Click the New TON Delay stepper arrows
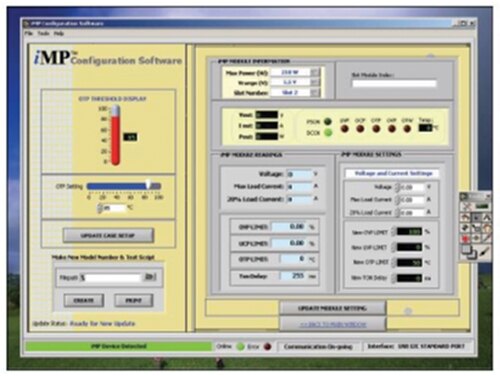The image size is (500, 376). click(394, 278)
